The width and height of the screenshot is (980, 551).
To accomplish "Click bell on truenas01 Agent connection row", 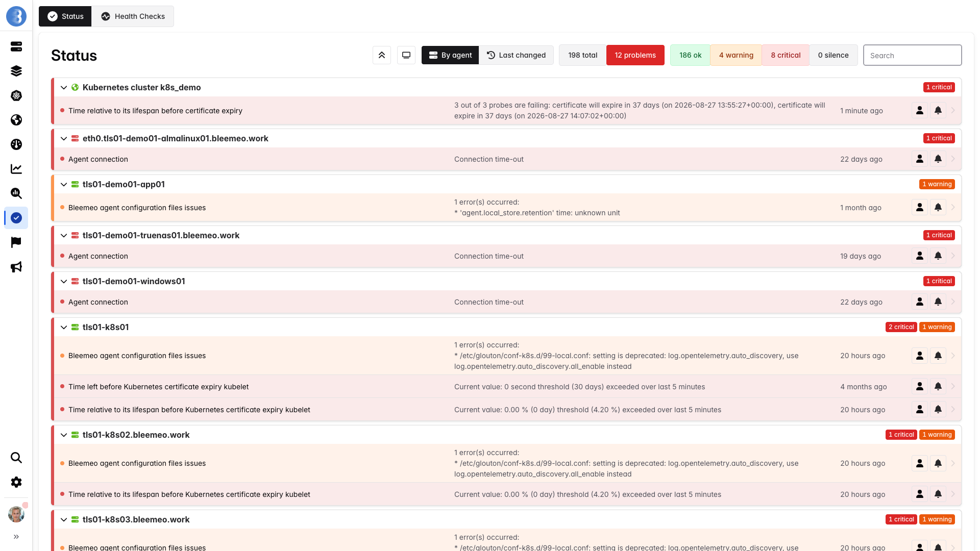I will (938, 256).
